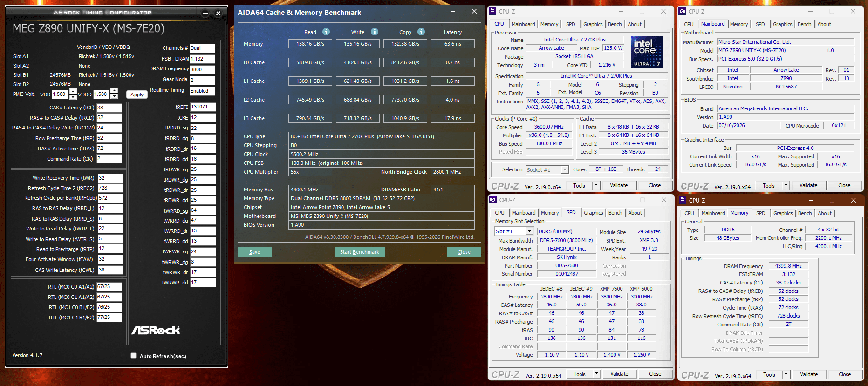
Task: Click Validate in the CPU-Z SPD window
Action: tap(619, 374)
